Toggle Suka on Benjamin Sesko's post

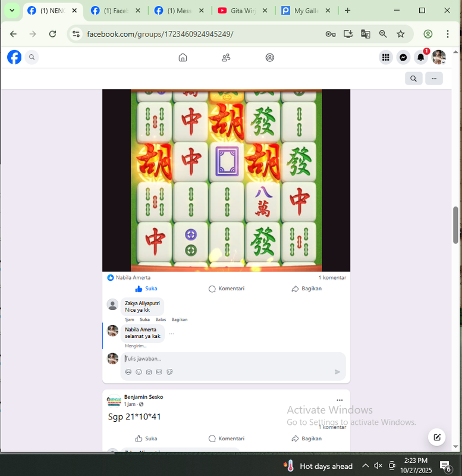point(146,439)
